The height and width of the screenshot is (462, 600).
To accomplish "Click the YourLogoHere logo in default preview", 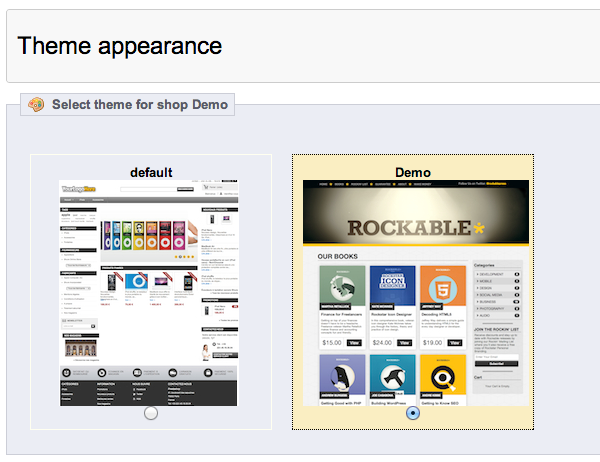I will click(x=79, y=189).
